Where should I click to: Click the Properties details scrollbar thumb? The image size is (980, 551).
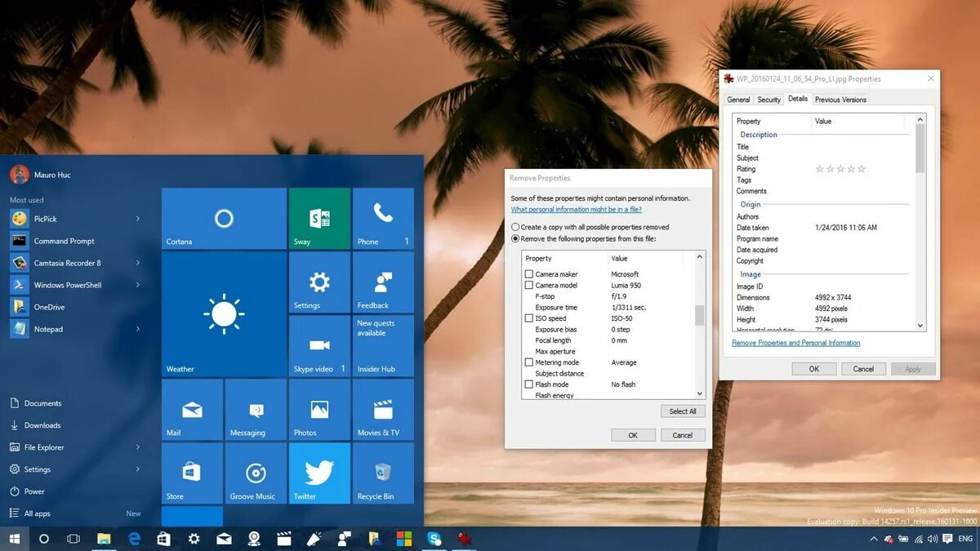(920, 148)
